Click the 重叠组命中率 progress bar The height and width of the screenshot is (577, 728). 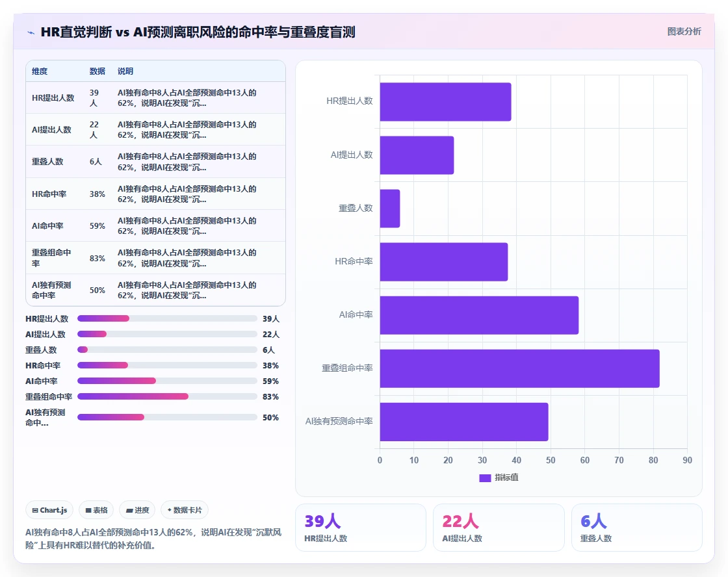coord(167,396)
